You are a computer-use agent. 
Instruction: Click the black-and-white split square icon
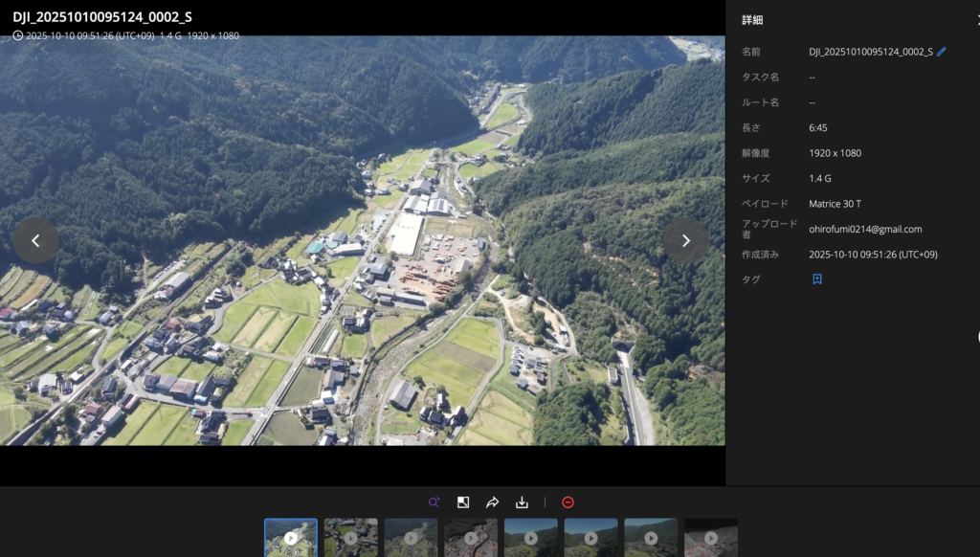click(x=463, y=502)
